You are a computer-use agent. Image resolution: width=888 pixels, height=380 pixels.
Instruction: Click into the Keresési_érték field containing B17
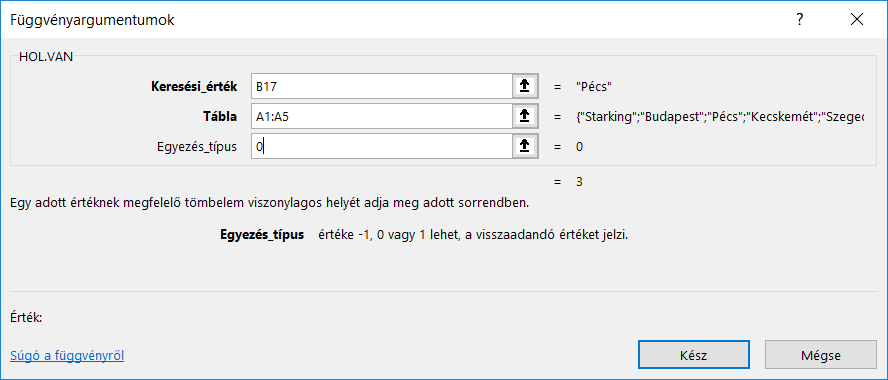(x=382, y=86)
